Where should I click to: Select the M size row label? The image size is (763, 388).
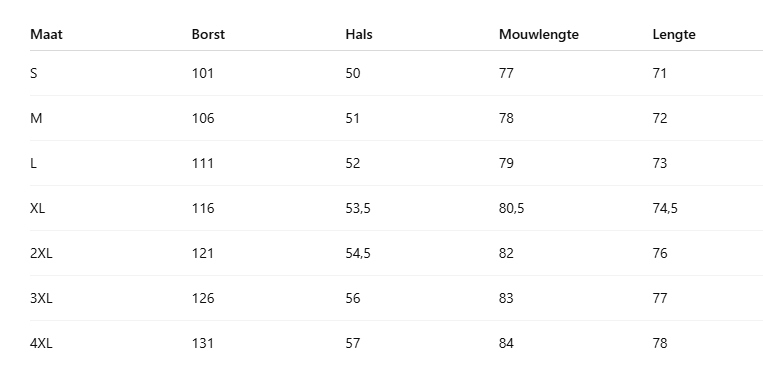pos(36,118)
